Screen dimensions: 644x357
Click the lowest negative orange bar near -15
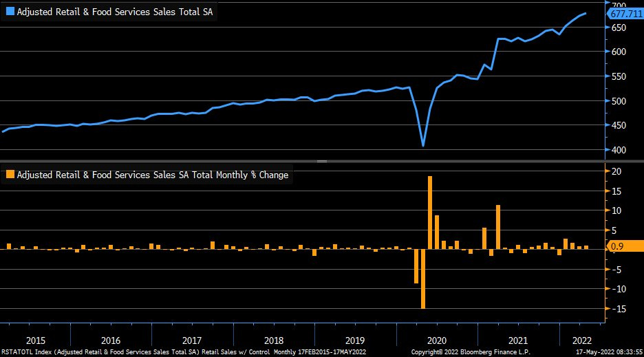point(423,279)
